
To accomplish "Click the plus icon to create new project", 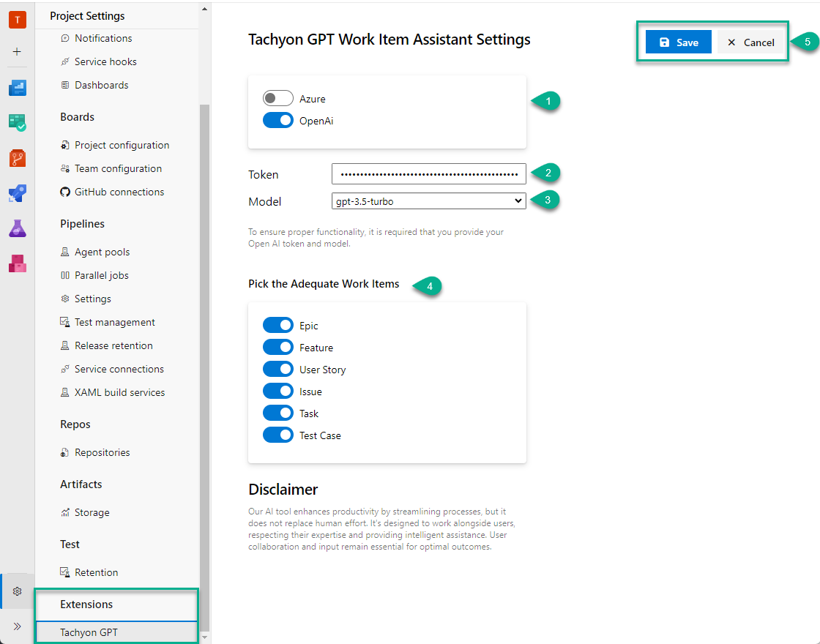I will (18, 51).
